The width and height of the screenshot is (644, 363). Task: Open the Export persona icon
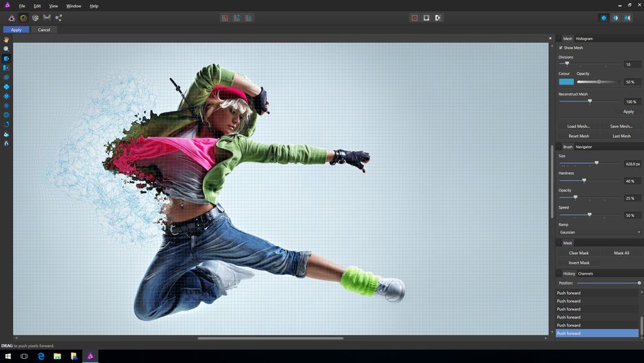pos(58,18)
